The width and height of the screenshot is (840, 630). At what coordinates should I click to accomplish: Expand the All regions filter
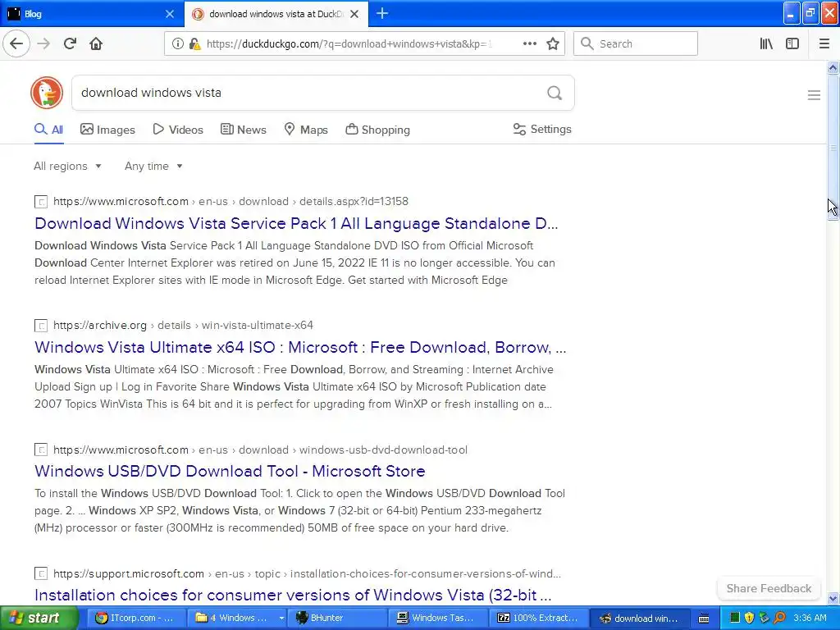67,166
